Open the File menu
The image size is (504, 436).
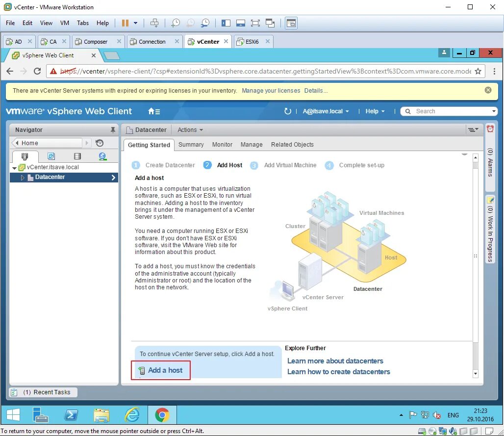coord(10,23)
